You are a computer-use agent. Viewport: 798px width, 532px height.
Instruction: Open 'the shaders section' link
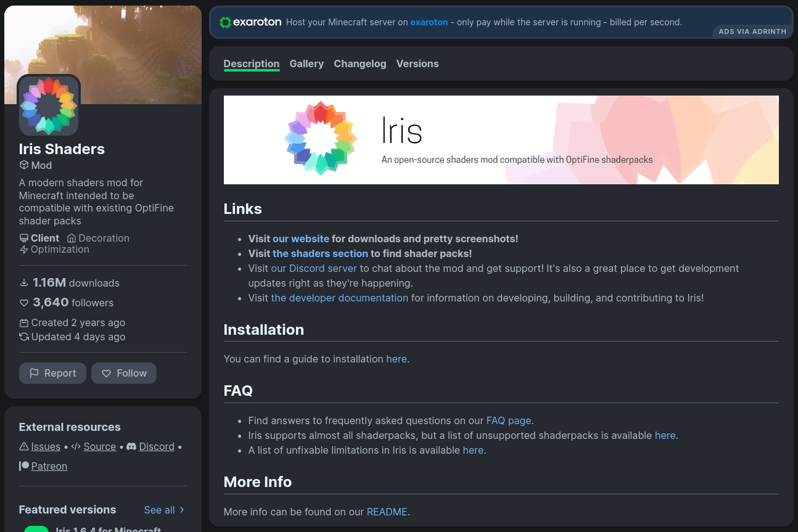tap(320, 253)
